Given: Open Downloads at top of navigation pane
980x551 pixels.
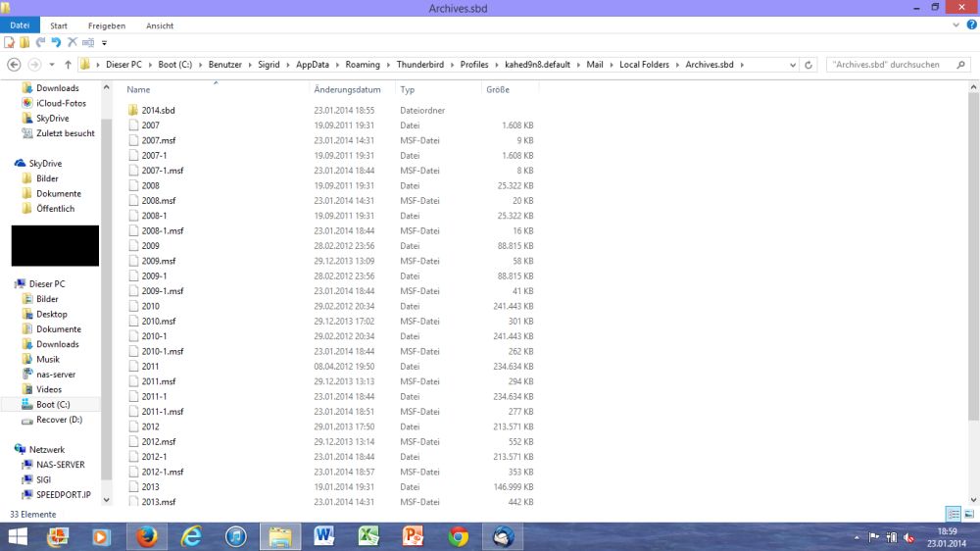Looking at the screenshot, I should 57,88.
